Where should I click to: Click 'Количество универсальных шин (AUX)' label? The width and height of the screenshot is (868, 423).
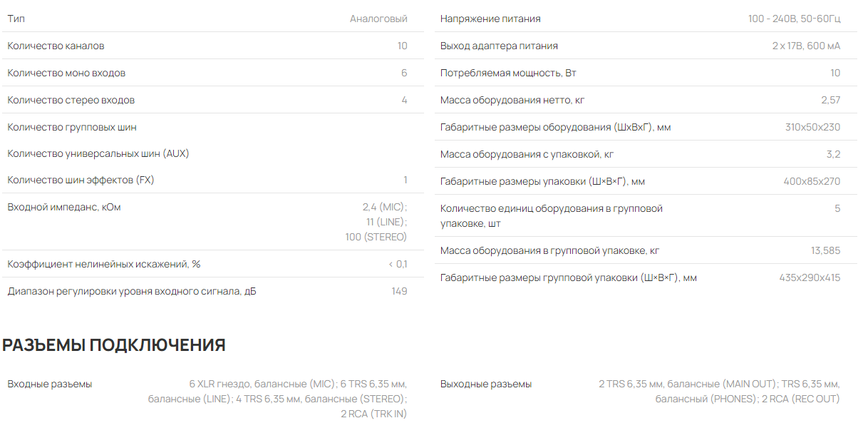tap(98, 153)
